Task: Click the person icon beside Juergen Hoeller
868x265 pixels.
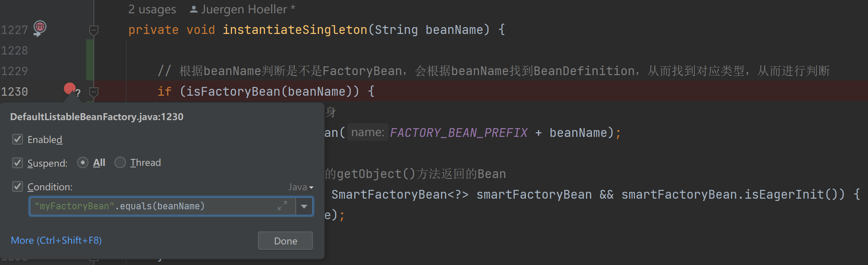Action: pos(193,10)
